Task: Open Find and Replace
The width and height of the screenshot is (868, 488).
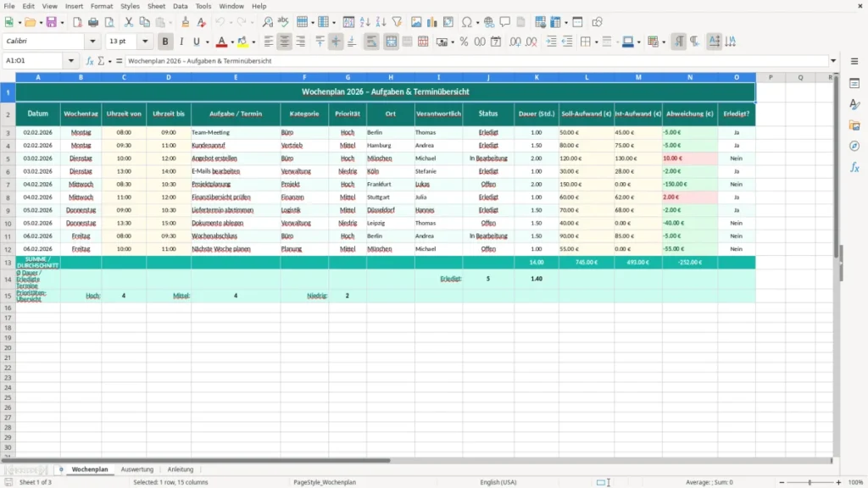Action: click(x=267, y=22)
